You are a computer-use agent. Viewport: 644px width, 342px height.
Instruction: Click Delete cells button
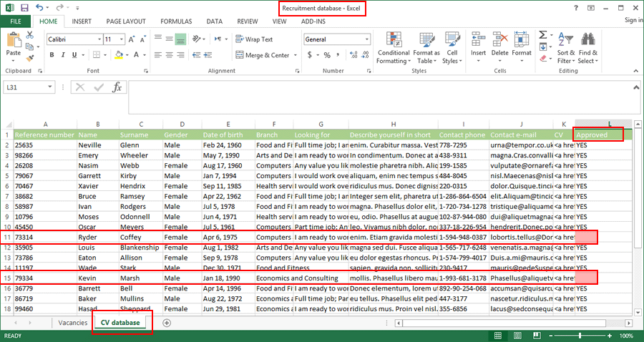point(500,48)
